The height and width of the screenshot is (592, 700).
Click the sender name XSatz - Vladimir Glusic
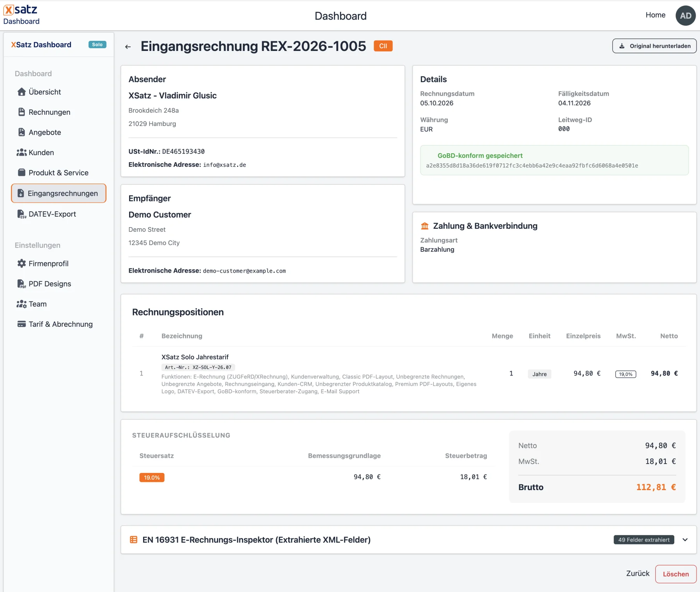point(173,96)
